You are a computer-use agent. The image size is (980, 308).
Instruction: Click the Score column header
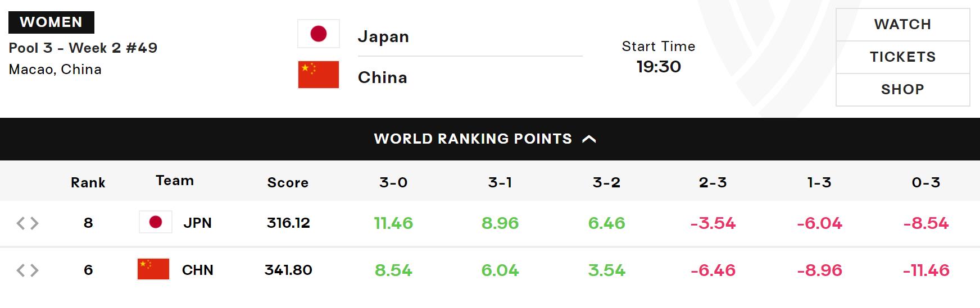coord(288,182)
